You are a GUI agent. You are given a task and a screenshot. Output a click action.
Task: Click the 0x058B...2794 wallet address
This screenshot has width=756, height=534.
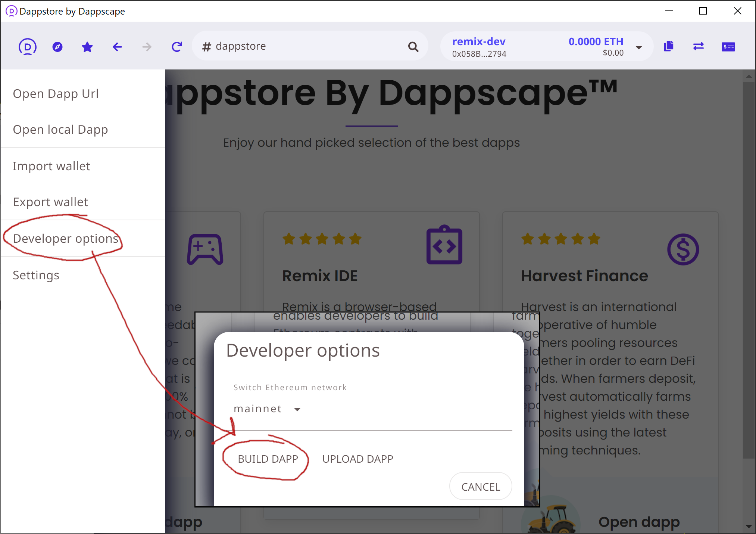click(x=479, y=54)
